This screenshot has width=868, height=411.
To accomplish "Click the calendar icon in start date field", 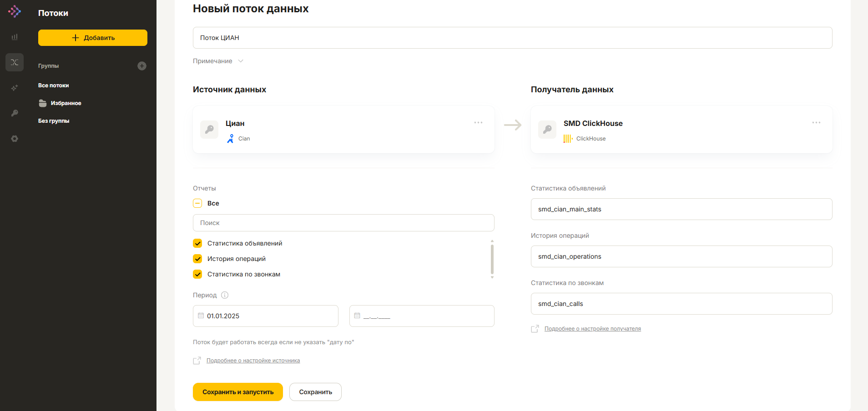I will pos(201,316).
